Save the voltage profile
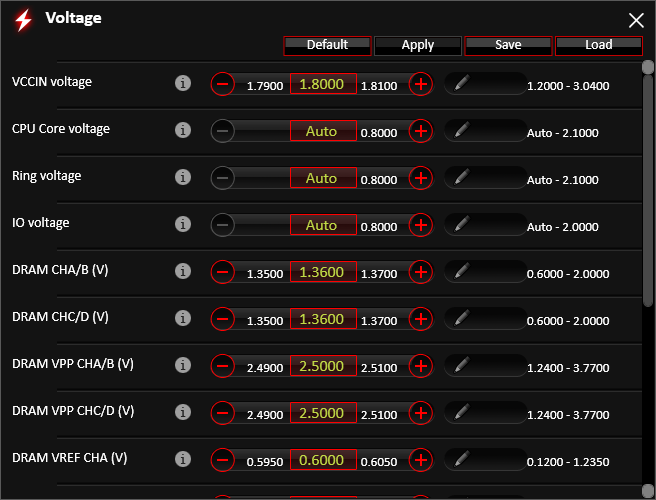Viewport: 656px width, 500px height. (508, 45)
